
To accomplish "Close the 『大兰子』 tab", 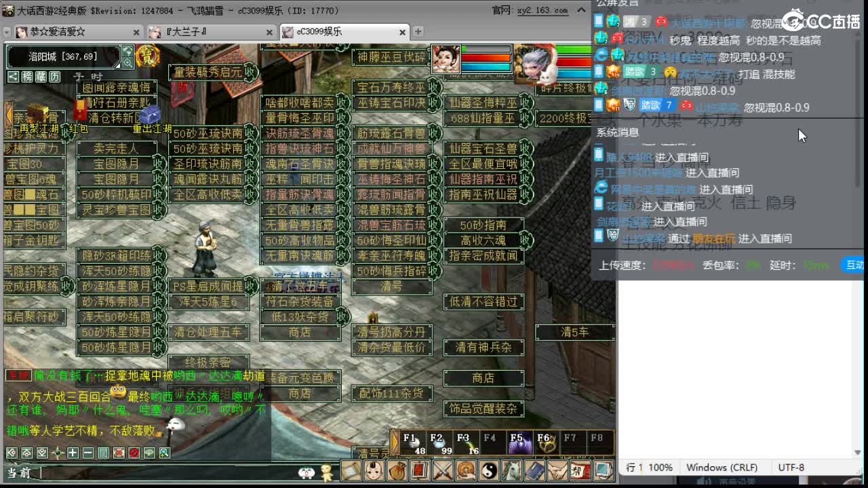I will pos(269,32).
